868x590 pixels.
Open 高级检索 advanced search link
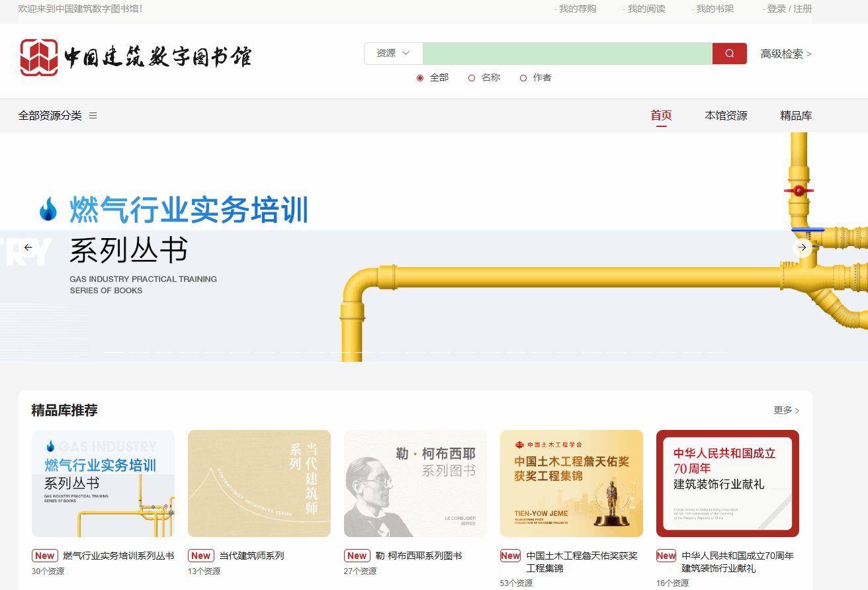(786, 54)
